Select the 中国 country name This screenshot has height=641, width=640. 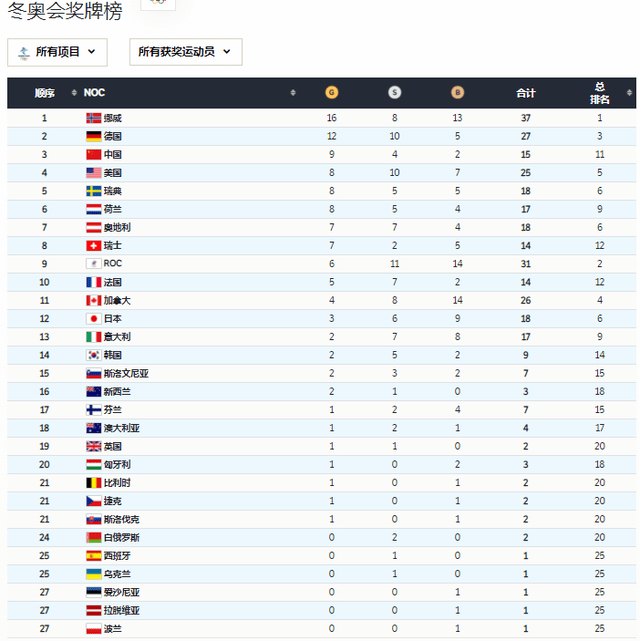pos(112,155)
